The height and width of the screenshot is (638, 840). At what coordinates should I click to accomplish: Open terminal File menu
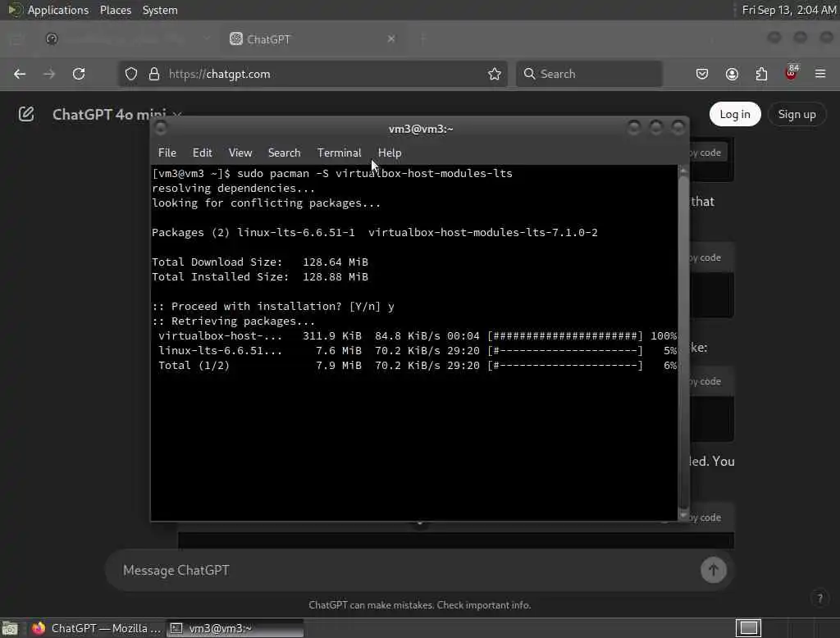[x=167, y=153]
